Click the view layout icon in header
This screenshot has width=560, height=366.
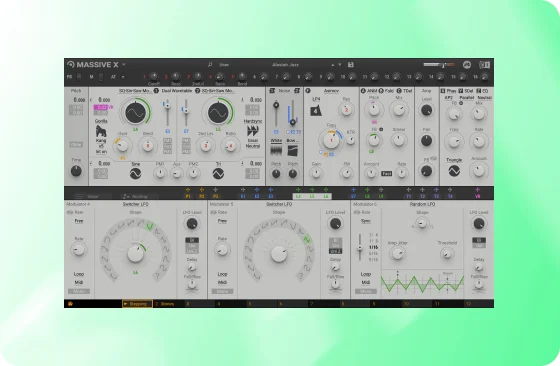click(484, 65)
